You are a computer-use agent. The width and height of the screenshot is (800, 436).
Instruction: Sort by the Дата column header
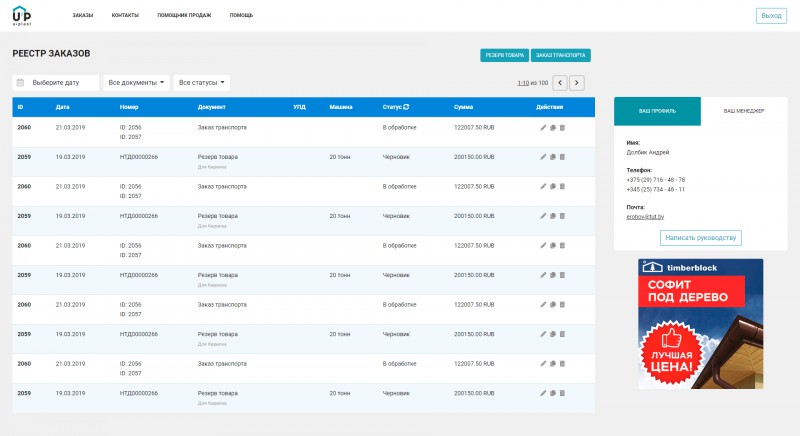(63, 107)
